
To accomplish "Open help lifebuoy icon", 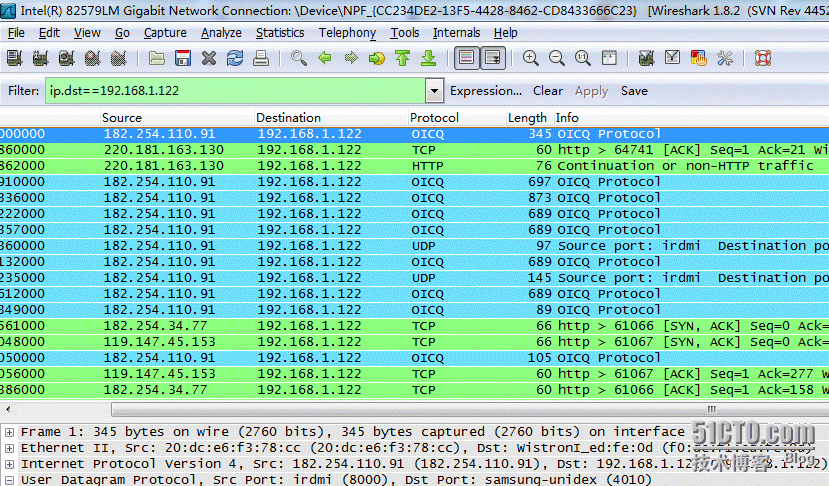I will point(762,58).
